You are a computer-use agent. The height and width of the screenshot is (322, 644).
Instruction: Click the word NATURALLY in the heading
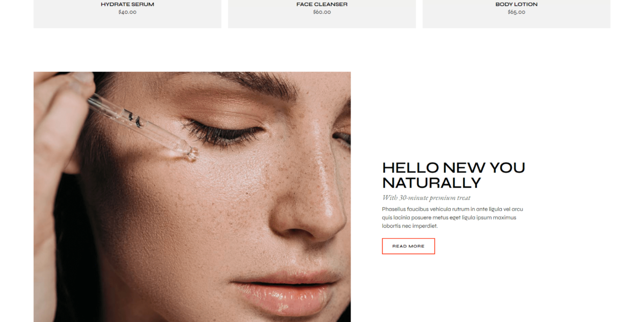point(431,183)
